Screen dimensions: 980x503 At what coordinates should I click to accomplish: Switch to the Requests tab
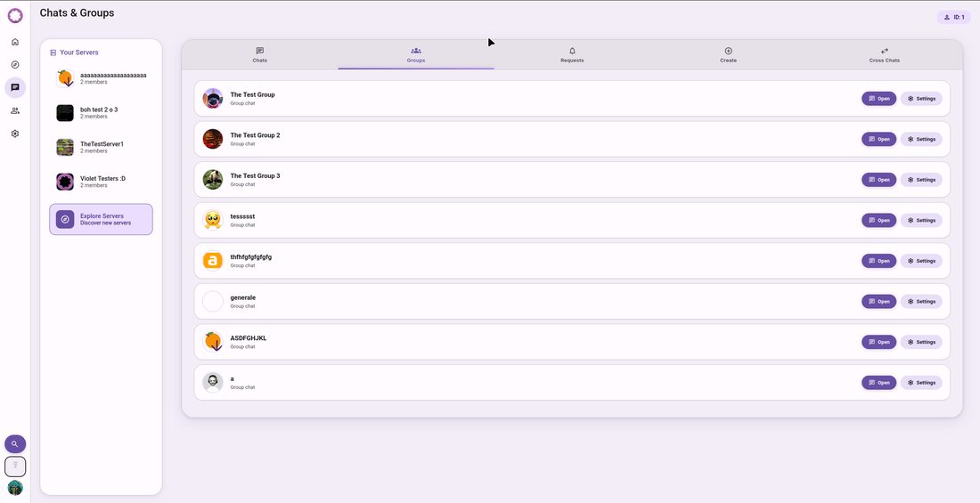point(572,55)
